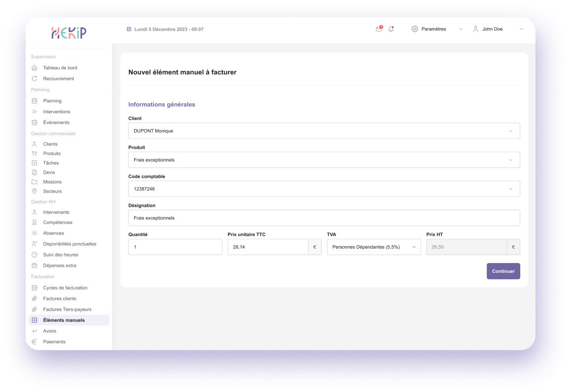Click the Paiements euro icon
This screenshot has height=392, width=570.
(x=35, y=342)
